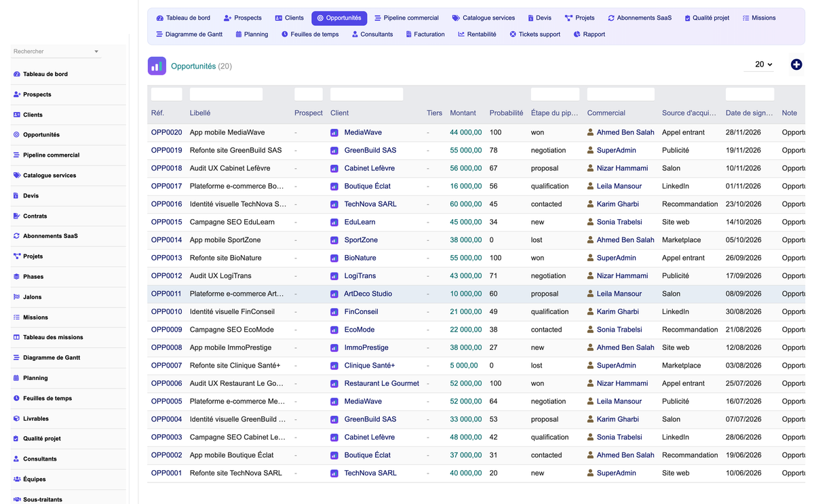The height and width of the screenshot is (504, 814).
Task: Open opportunity link OPP0001
Action: tap(166, 473)
